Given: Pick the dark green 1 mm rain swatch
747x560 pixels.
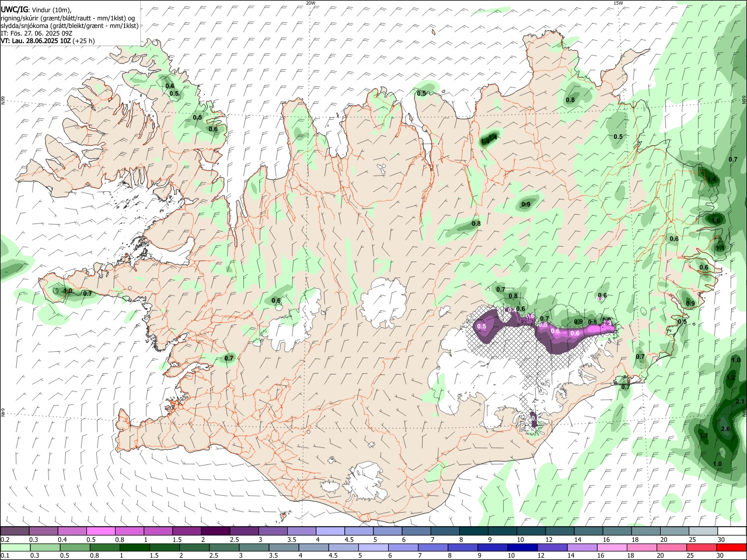Looking at the screenshot, I should pyautogui.click(x=134, y=547).
